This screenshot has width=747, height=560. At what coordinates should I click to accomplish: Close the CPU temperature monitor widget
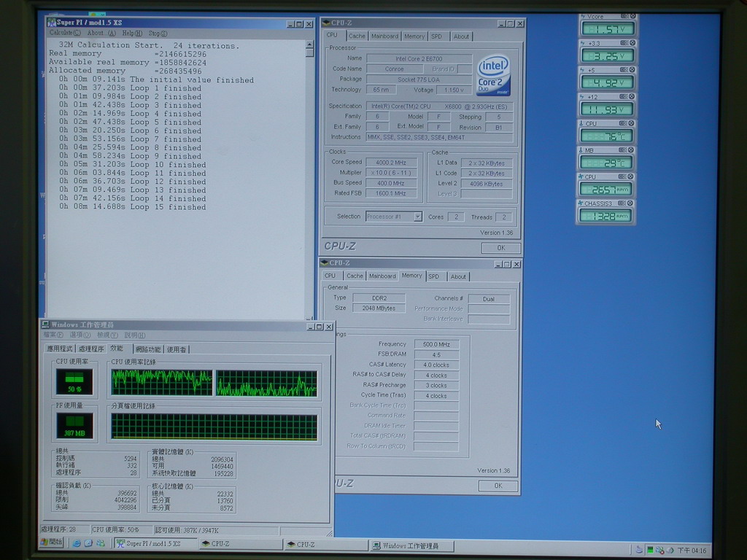click(x=632, y=123)
